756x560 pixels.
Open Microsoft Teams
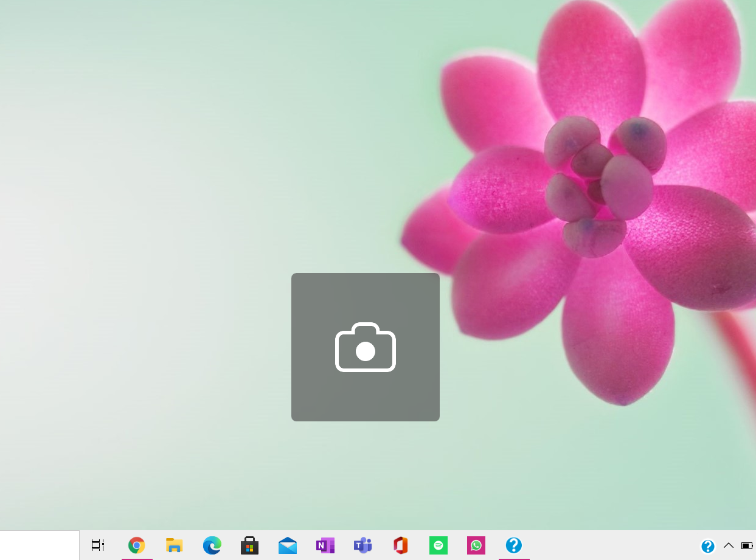click(363, 545)
